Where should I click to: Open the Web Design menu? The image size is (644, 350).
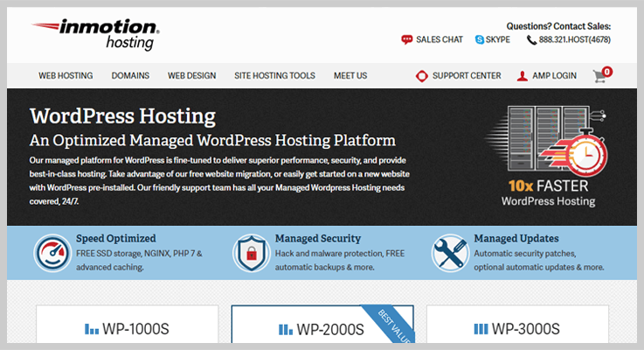coord(192,75)
